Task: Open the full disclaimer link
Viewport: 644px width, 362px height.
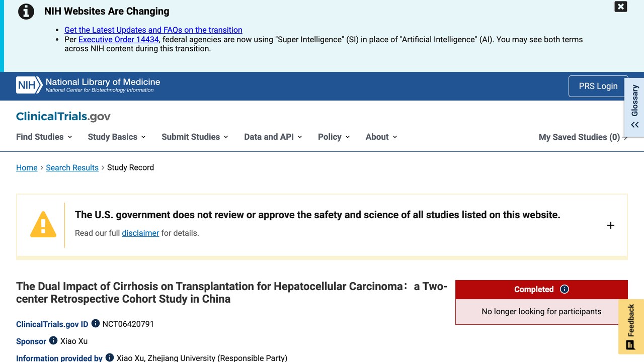Action: (140, 233)
